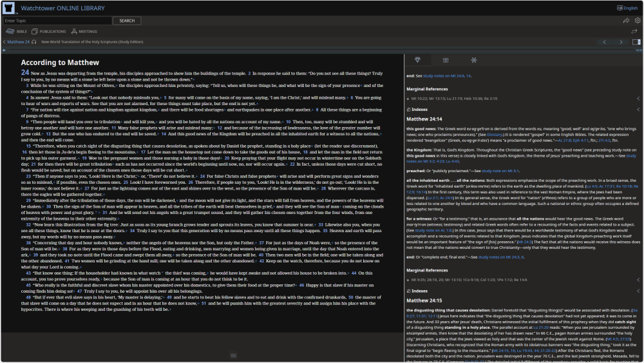
Task: Select the parallel translations tab
Action: tap(446, 60)
